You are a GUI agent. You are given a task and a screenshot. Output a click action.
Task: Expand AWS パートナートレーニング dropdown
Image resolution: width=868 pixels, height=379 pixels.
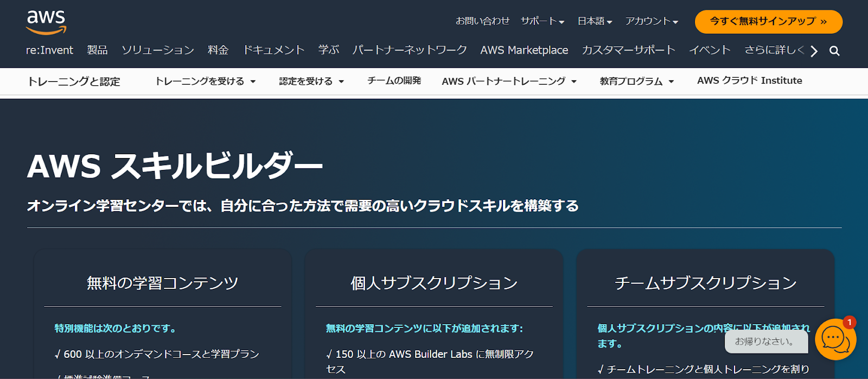tap(509, 81)
